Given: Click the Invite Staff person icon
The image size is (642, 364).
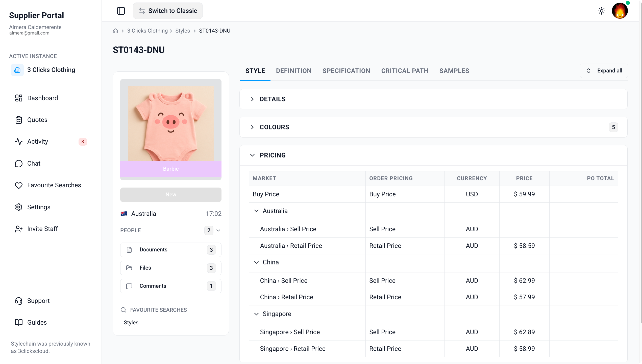Looking at the screenshot, I should click(19, 229).
